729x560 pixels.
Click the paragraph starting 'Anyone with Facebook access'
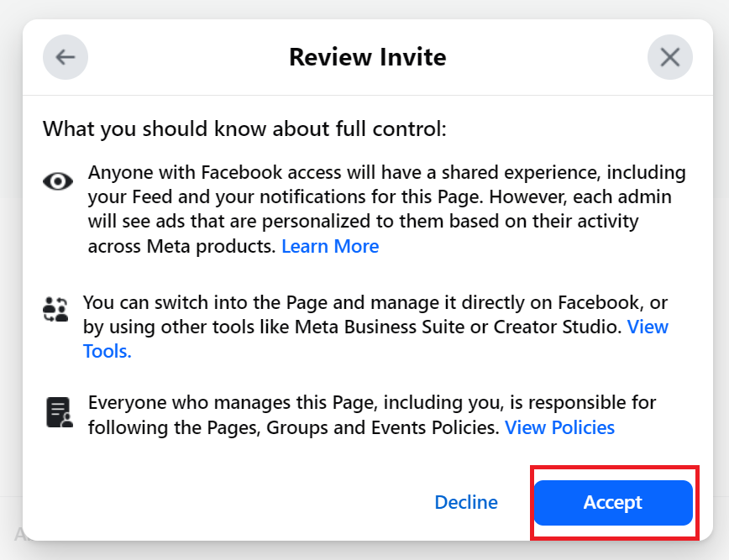click(387, 209)
